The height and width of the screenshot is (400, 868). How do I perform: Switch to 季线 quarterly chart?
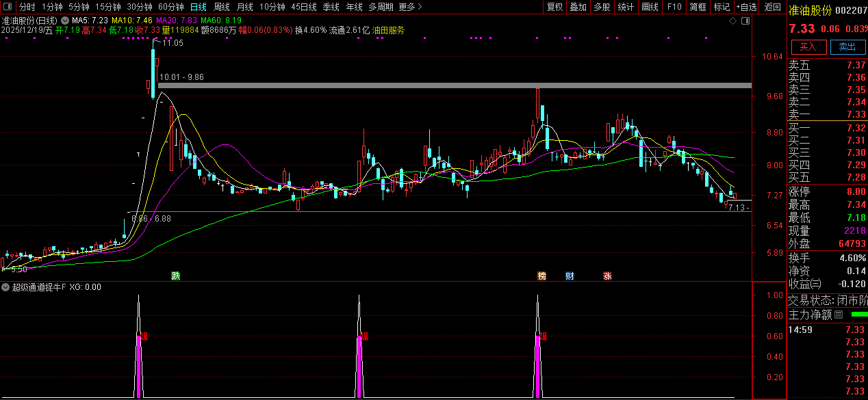pyautogui.click(x=331, y=7)
